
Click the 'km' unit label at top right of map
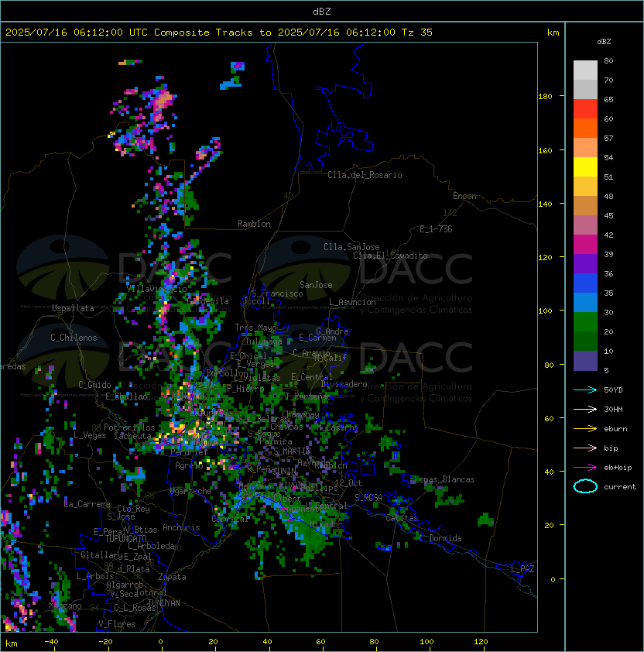553,33
